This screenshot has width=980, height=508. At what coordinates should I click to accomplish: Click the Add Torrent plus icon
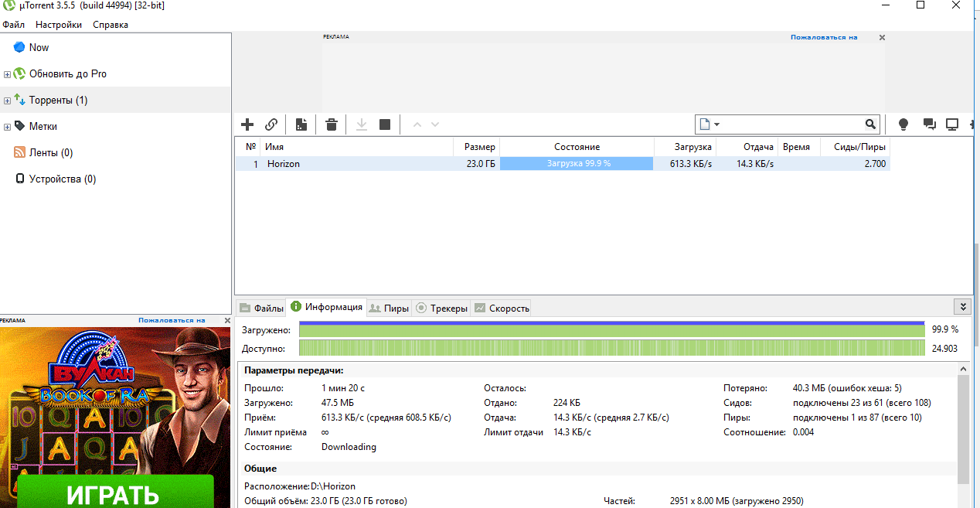(x=247, y=124)
